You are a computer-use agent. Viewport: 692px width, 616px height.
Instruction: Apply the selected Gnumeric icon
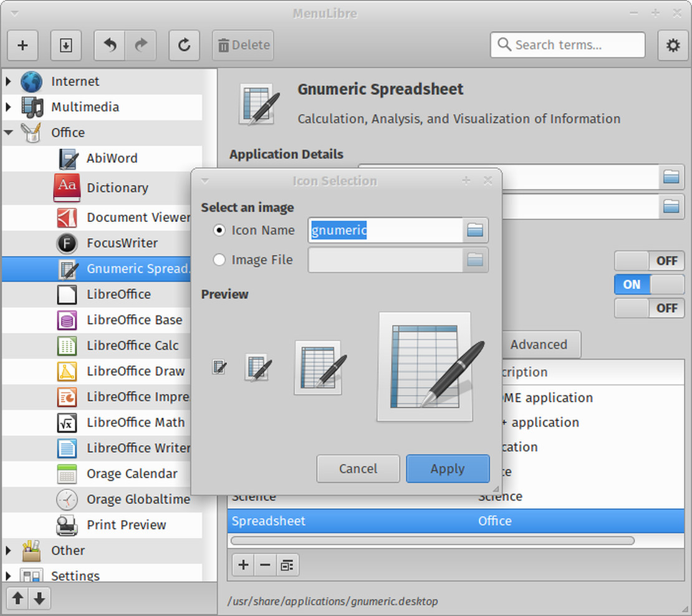coord(448,469)
